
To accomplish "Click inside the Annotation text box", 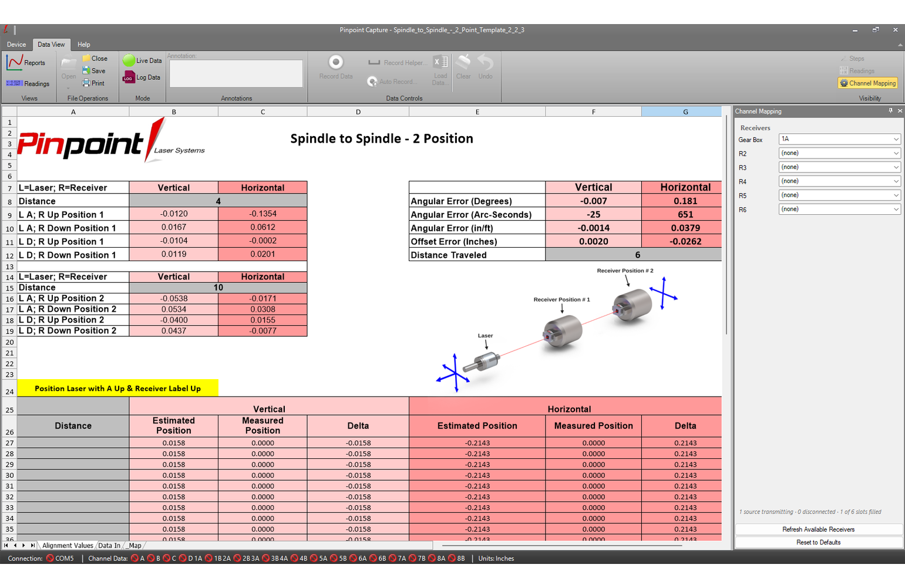I will point(236,73).
